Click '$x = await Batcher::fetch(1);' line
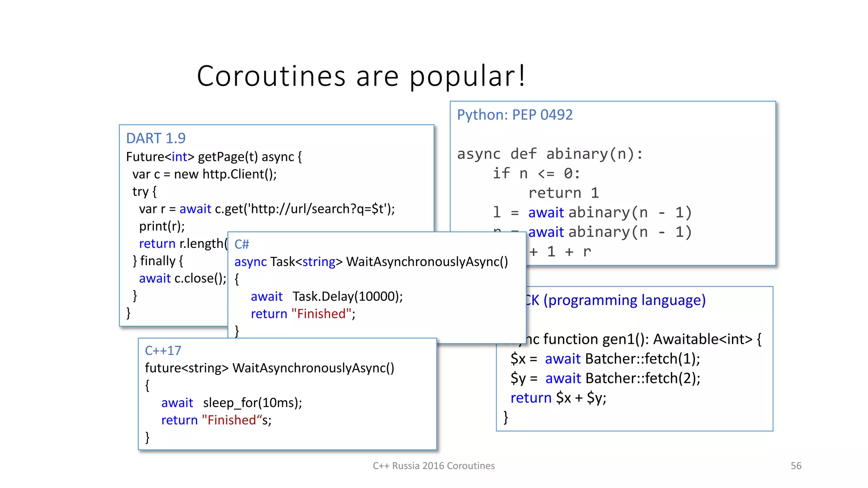Viewport: 868px width, 488px height. (605, 359)
